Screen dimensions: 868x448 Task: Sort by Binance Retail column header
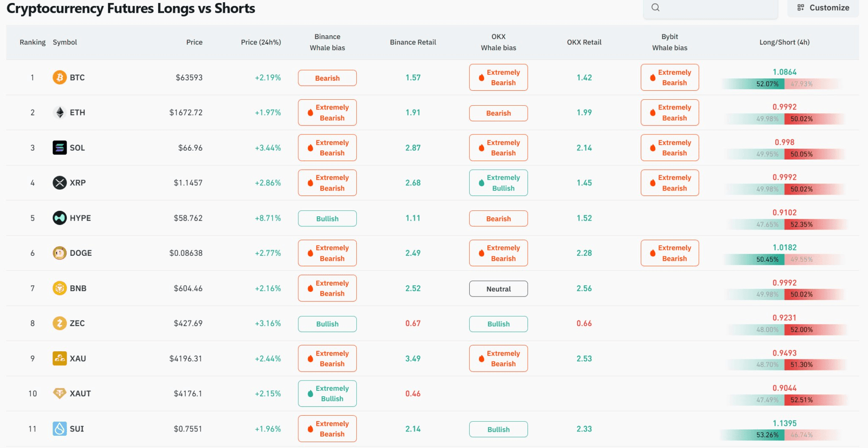[413, 42]
